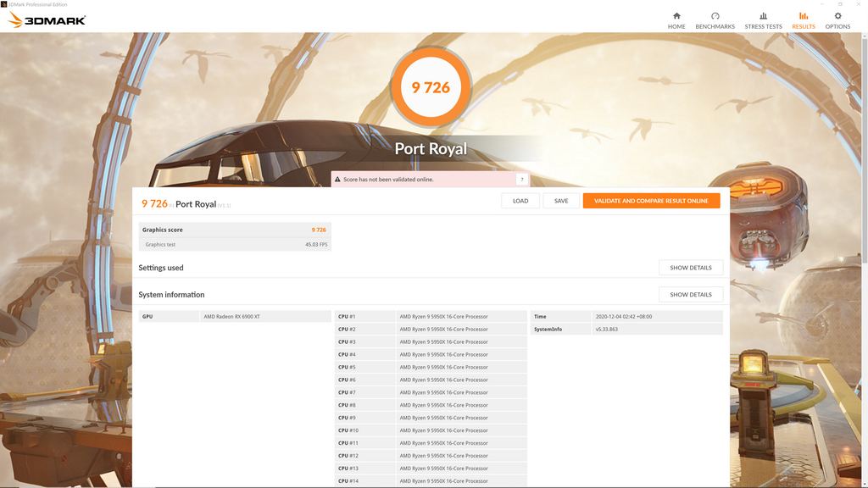Click the GPU label cell

coord(169,317)
